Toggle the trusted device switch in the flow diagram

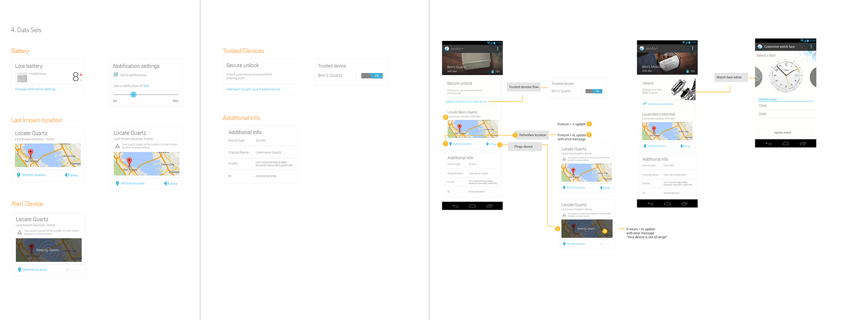(594, 91)
